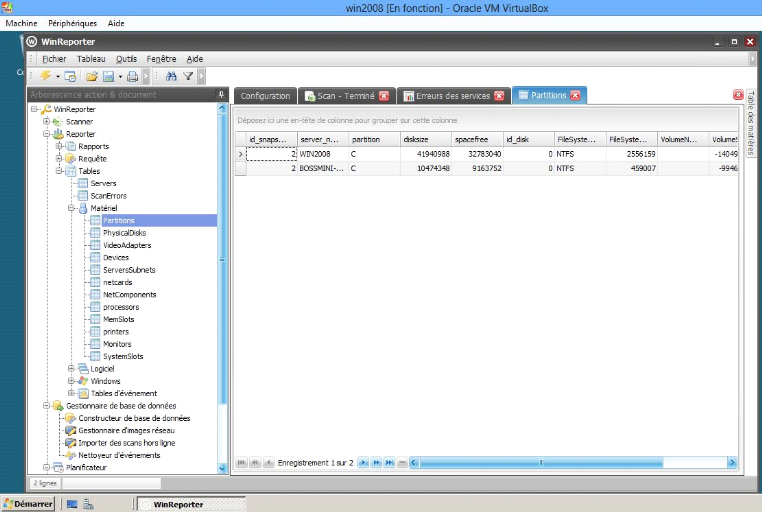Jump to last record in navigator

[x=389, y=463]
